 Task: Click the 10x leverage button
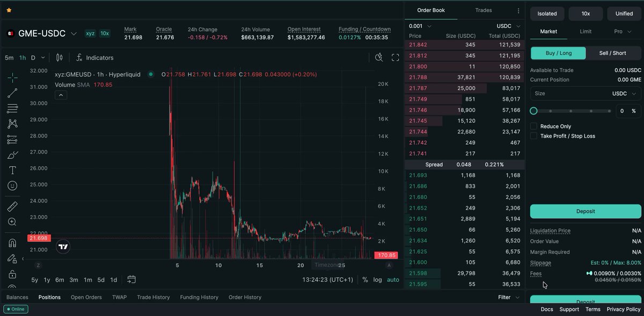[x=586, y=13]
